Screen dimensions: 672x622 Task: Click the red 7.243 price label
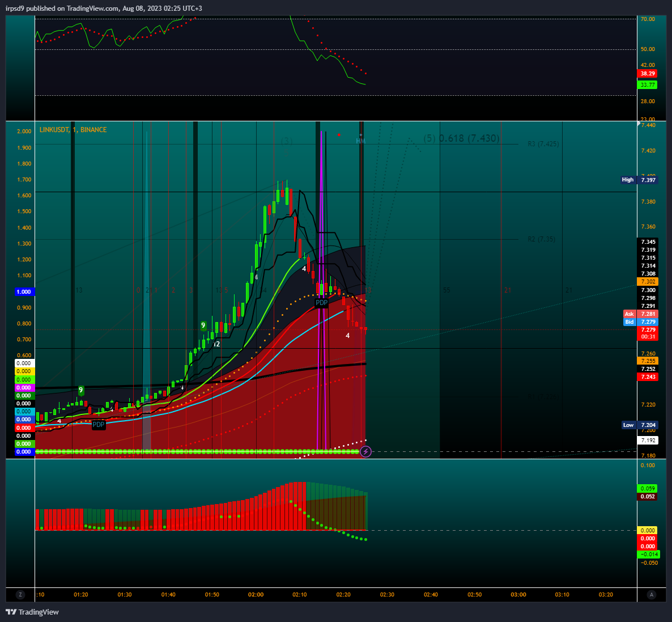tap(648, 377)
